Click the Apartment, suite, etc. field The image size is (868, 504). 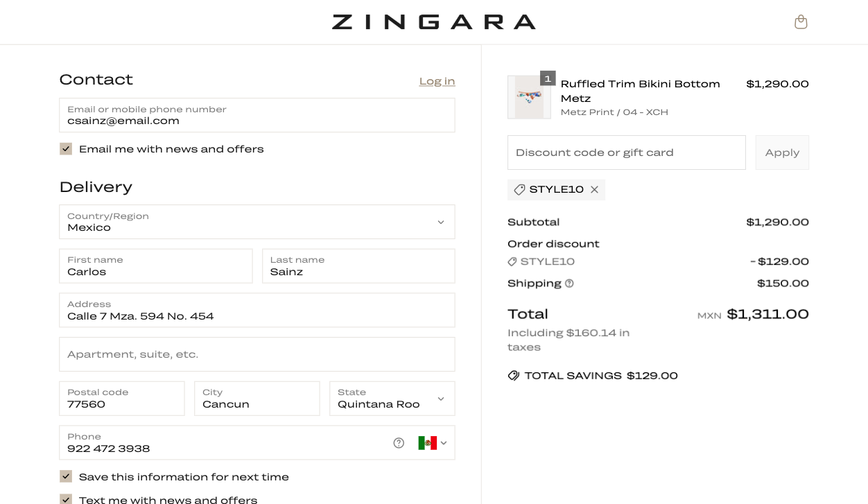(257, 354)
